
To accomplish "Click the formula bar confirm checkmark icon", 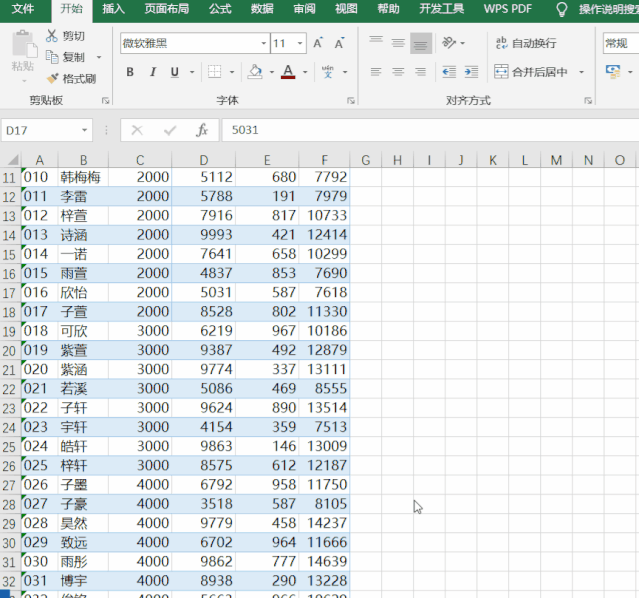I will pos(170,130).
